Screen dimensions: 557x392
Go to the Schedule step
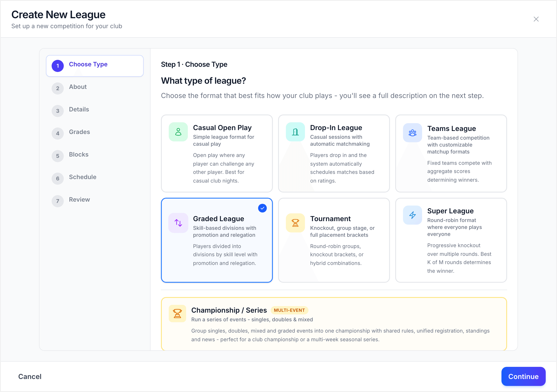[x=95, y=178]
